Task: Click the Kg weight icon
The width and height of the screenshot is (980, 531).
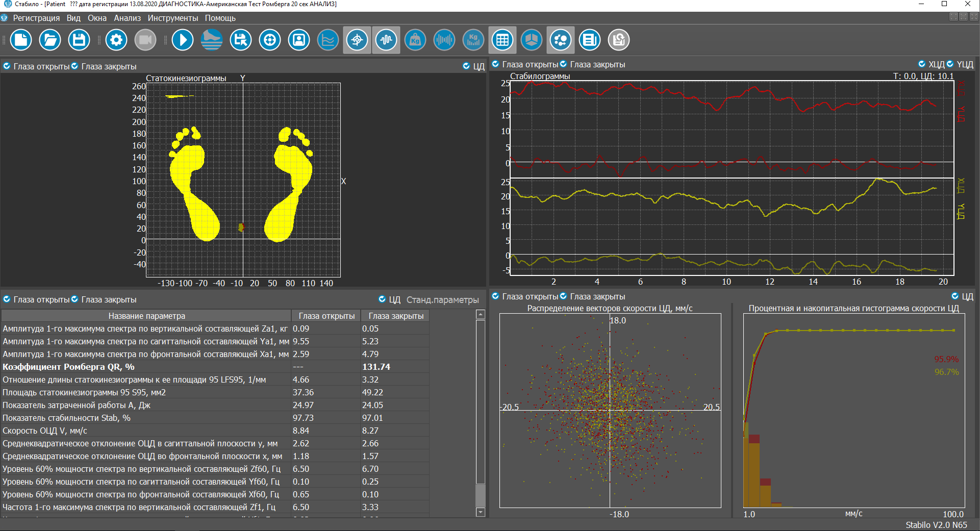Action: 415,40
